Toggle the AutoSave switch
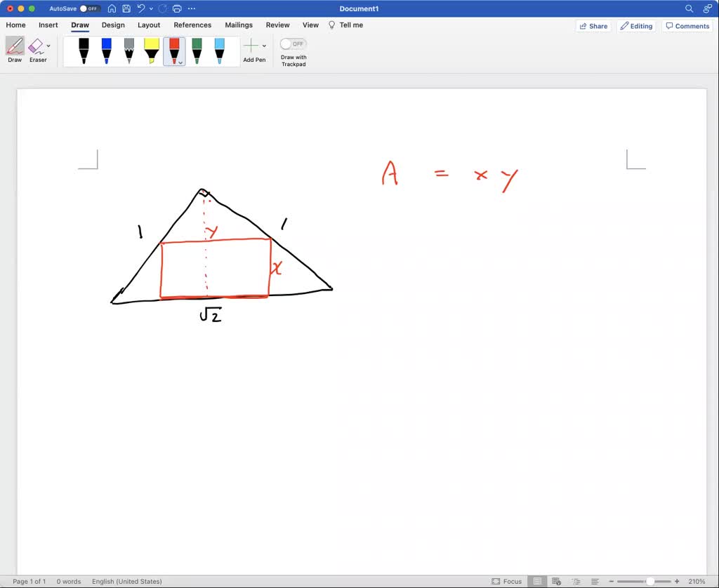This screenshot has height=588, width=719. 89,8
